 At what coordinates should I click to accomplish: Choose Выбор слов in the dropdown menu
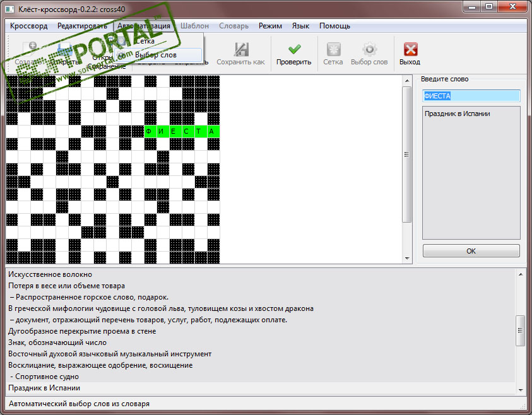[x=158, y=55]
